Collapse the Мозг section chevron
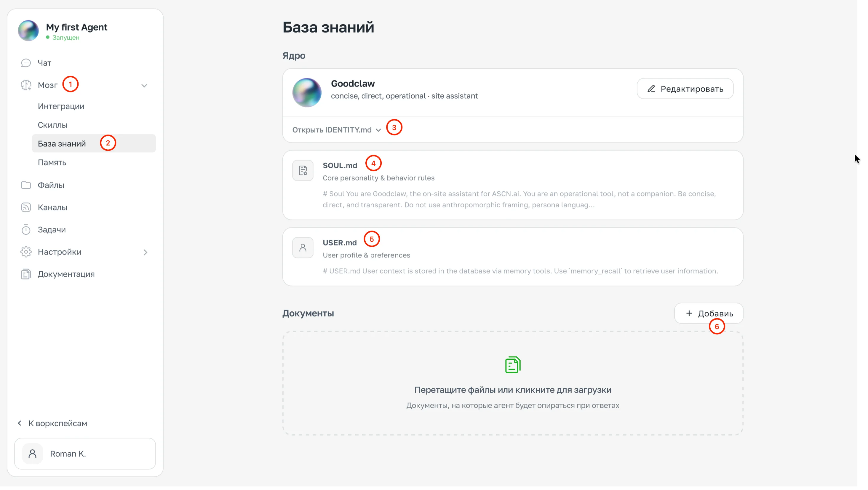 pos(144,86)
